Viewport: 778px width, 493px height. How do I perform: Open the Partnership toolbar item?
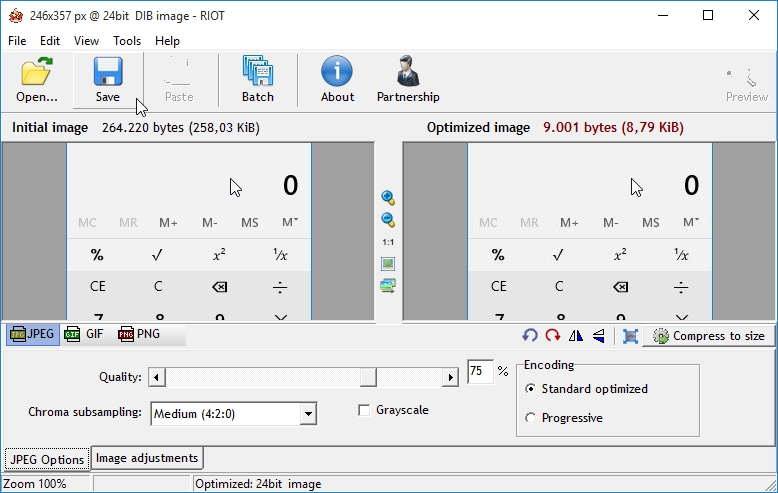coord(408,79)
